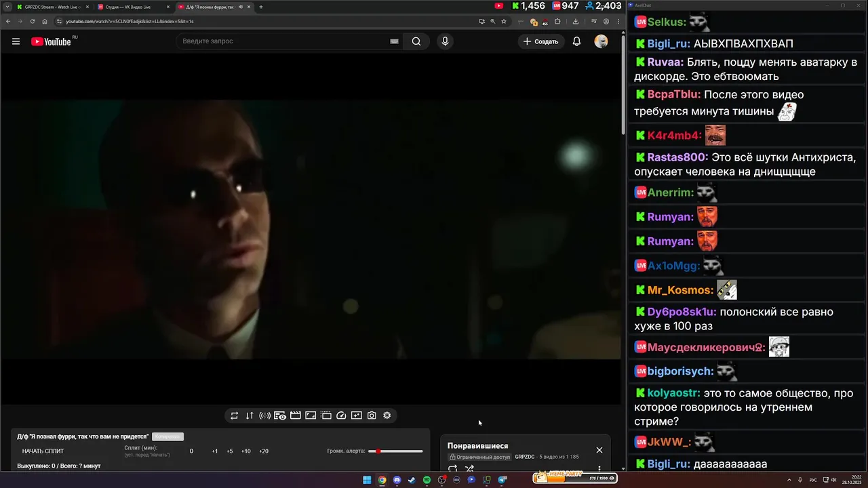Image resolution: width=868 pixels, height=488 pixels.
Task: Start voice search with the microphone
Action: pos(445,41)
